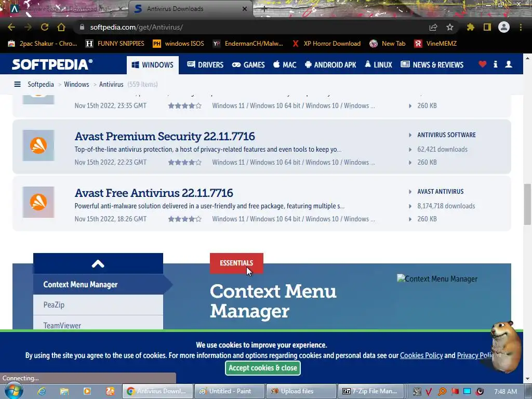Viewport: 532px width, 399px height.
Task: Click the Antivirus breadcrumb link
Action: 111,84
